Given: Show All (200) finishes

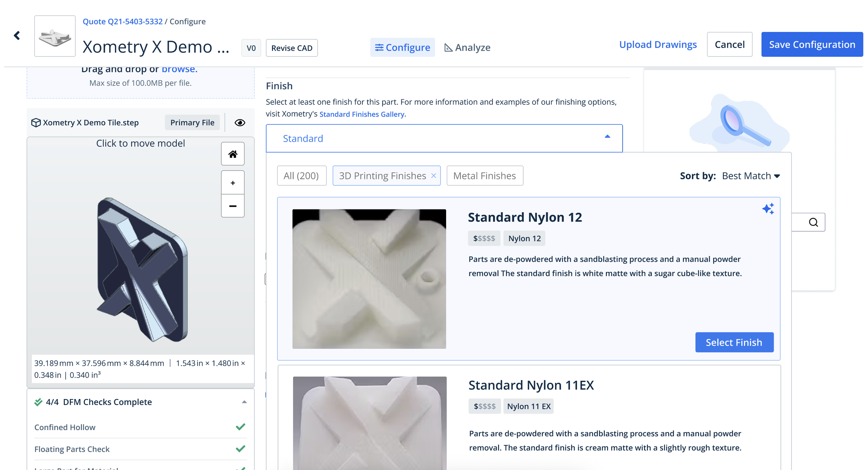Looking at the screenshot, I should [301, 176].
